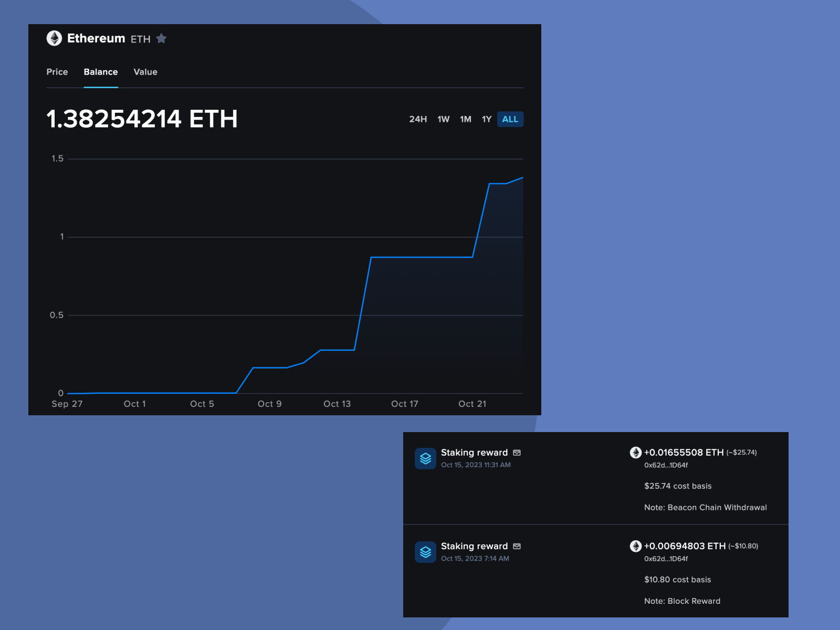840x630 pixels.
Task: Click wallet address under +0.00694803 ETH
Action: (x=666, y=559)
